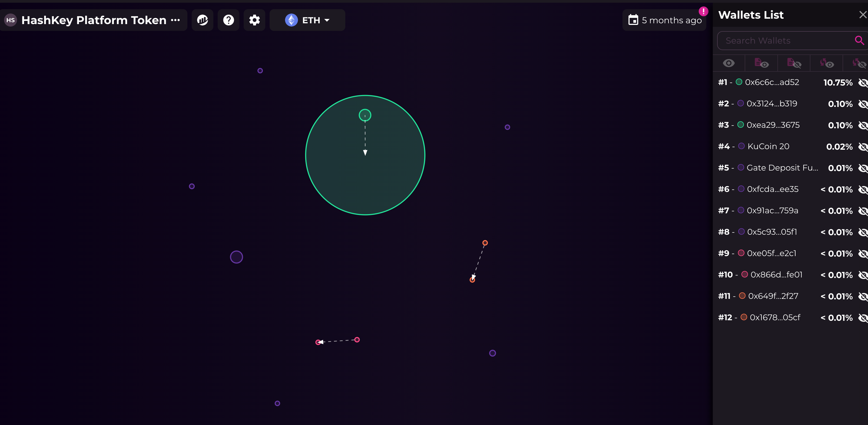This screenshot has height=425, width=868.
Task: Expand the ETH chain dropdown
Action: click(x=307, y=20)
